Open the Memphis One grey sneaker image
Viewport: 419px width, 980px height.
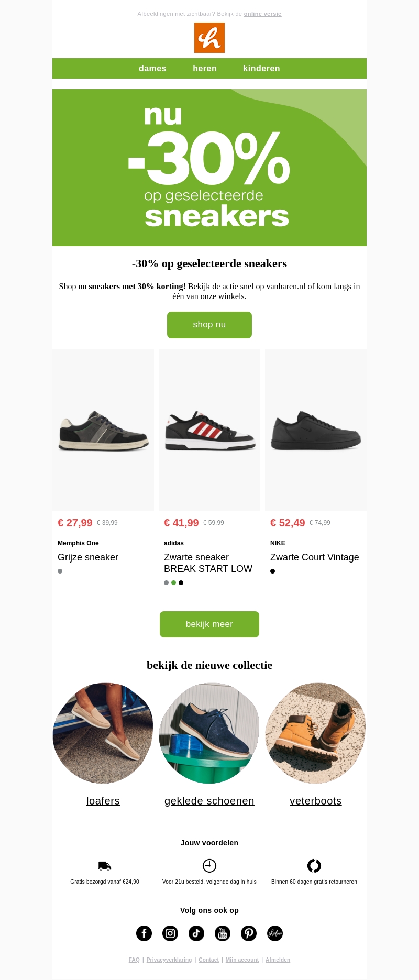pos(103,430)
